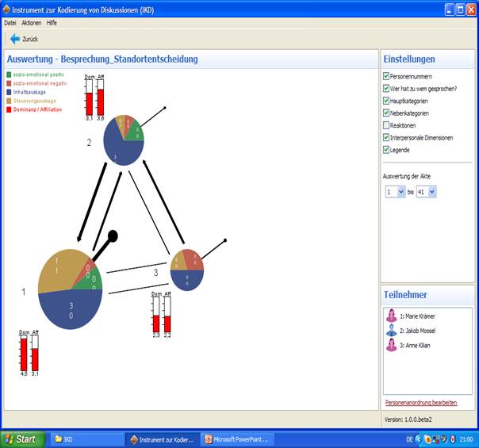Screen dimensions: 479x448
Task: Click the 'sozio-emotional negativ' legend swatch
Action: (x=9, y=83)
